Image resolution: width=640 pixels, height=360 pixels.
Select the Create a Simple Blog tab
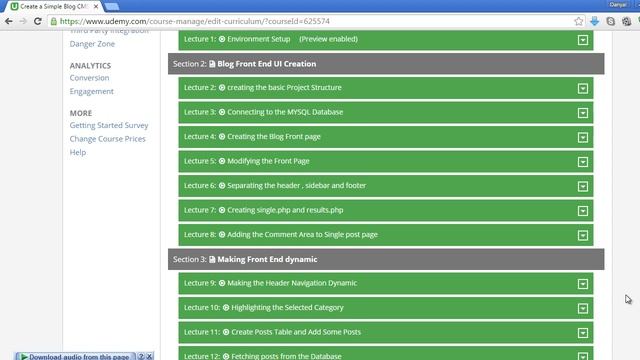(x=53, y=7)
